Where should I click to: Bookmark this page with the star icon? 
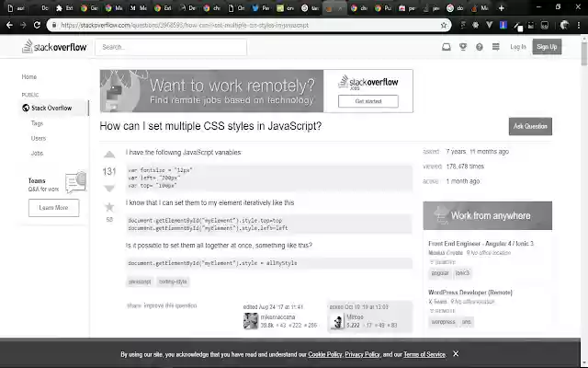pyautogui.click(x=444, y=25)
